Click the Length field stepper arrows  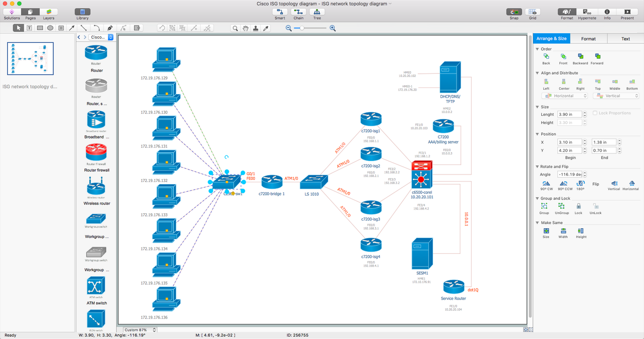click(585, 114)
